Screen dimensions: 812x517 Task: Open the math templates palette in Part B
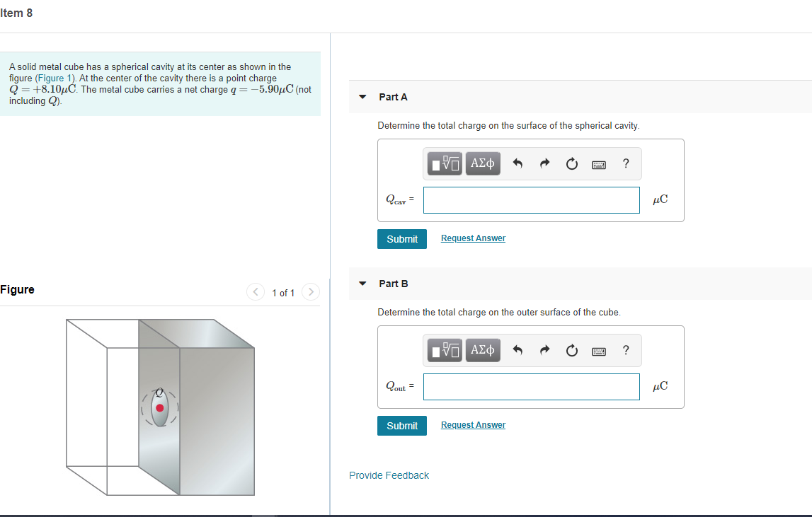(446, 349)
